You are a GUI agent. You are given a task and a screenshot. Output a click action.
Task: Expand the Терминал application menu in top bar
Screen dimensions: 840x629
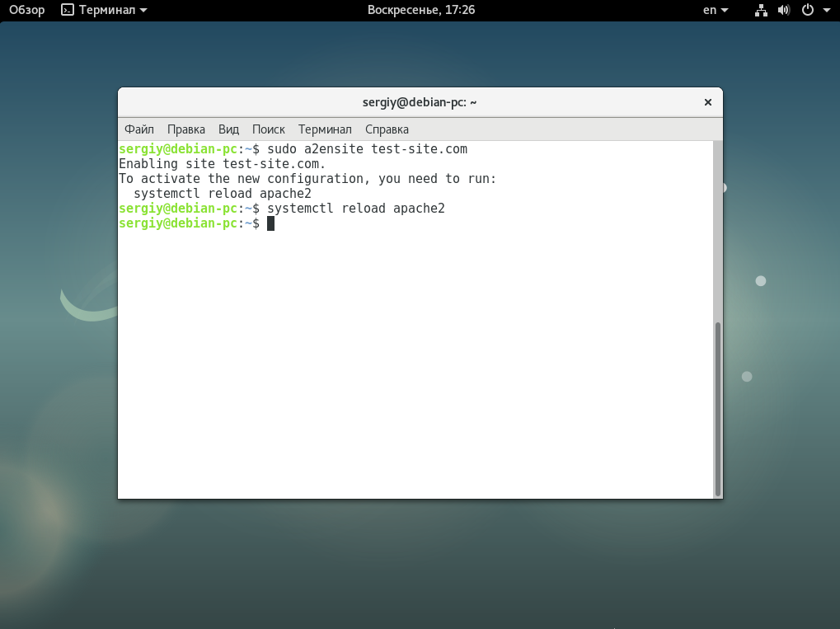click(x=113, y=11)
